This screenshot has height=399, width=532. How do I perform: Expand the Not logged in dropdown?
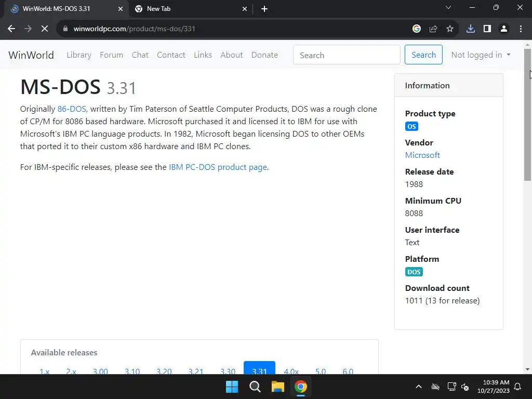[481, 55]
